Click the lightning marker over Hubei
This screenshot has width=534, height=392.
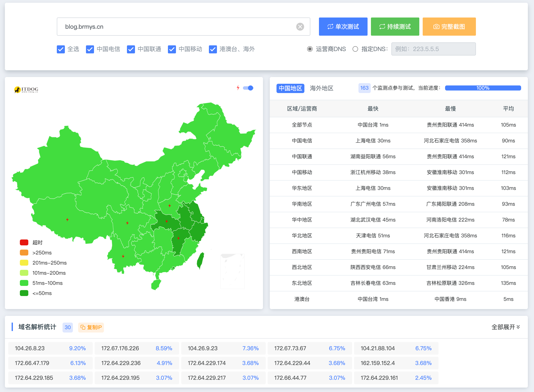[166, 221]
